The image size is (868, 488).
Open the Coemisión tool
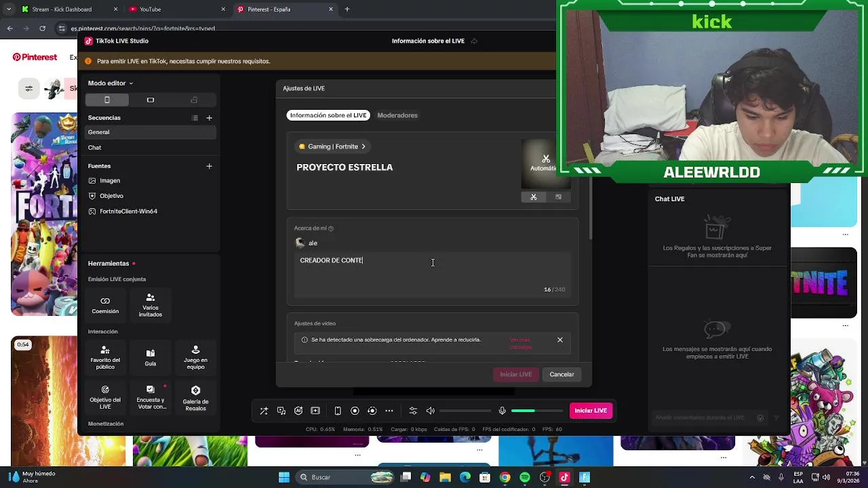coord(105,305)
